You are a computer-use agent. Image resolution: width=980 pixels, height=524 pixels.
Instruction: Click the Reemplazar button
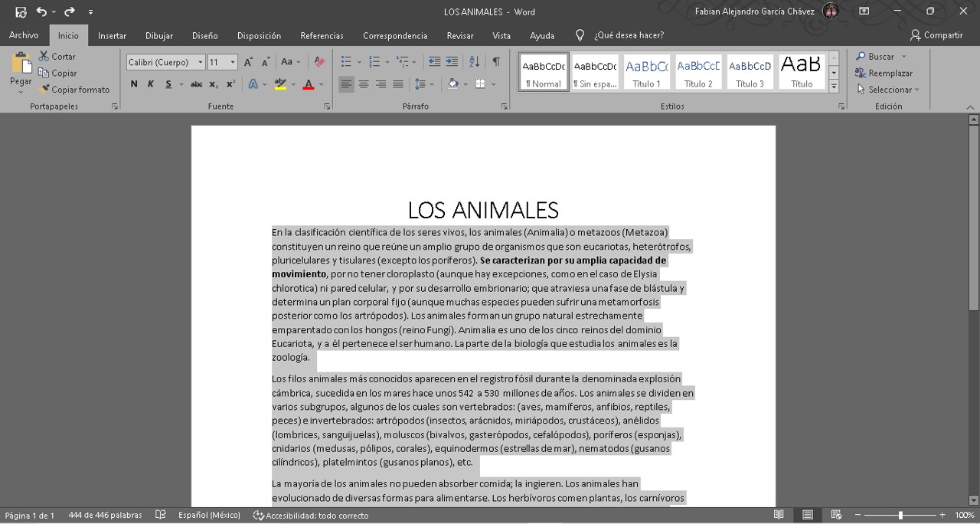point(884,74)
